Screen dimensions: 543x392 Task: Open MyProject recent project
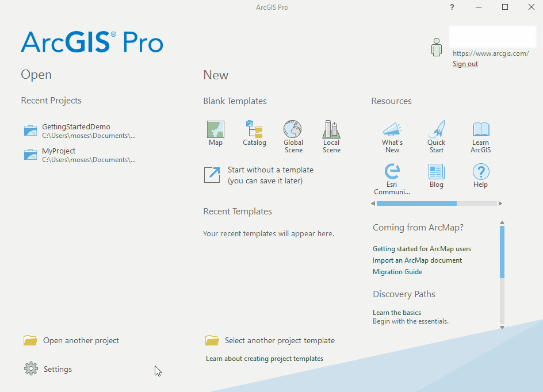click(80, 155)
